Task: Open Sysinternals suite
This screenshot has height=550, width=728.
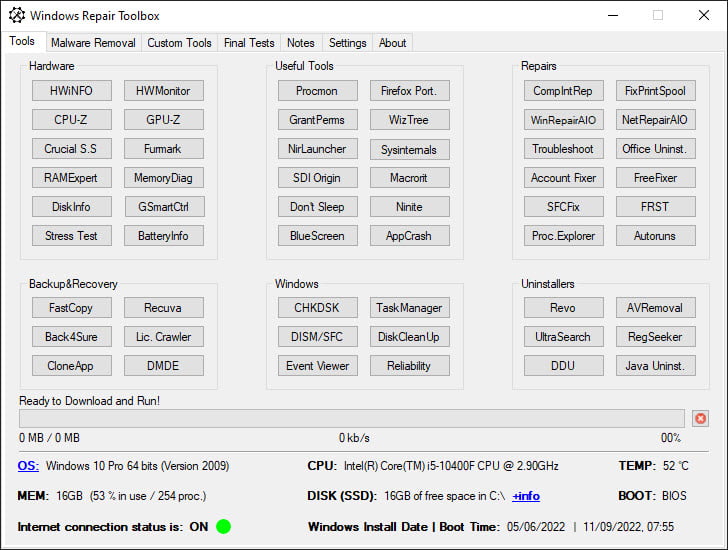Action: pos(410,149)
